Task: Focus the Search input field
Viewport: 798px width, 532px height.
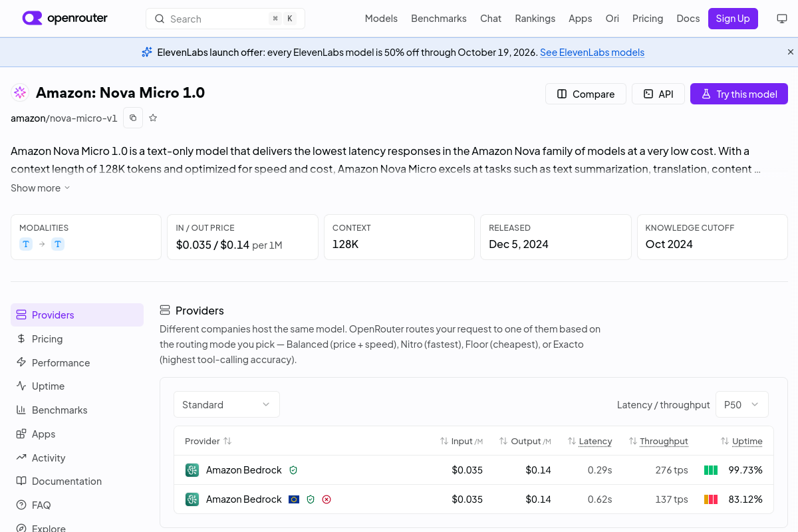Action: (225, 19)
